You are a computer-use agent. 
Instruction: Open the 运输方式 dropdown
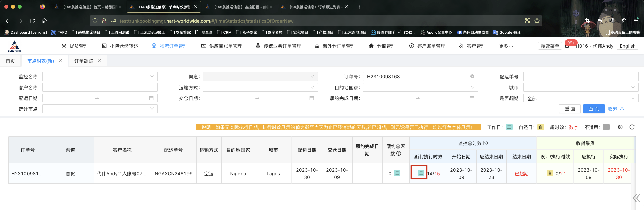260,88
